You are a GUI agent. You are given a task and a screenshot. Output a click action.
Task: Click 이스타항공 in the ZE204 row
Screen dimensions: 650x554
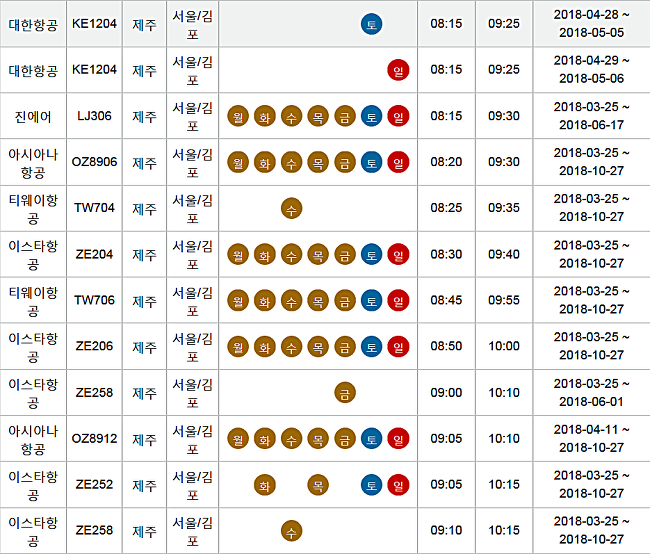click(33, 255)
